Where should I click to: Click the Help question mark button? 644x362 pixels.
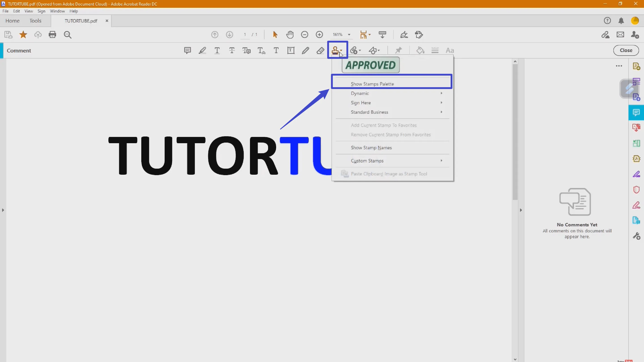coord(608,21)
